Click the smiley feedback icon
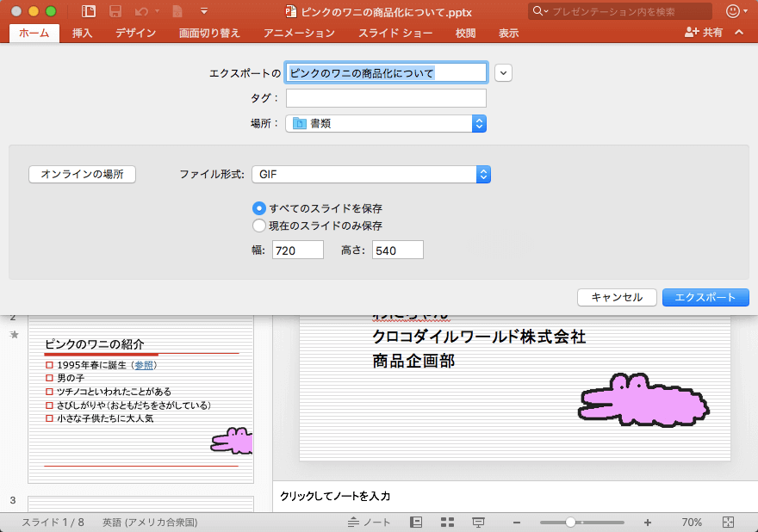This screenshot has width=758, height=532. 733,11
